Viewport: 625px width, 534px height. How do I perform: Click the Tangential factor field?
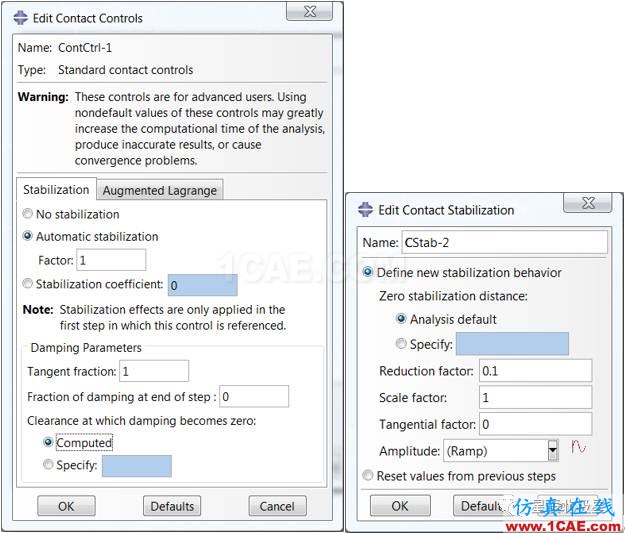(x=535, y=424)
